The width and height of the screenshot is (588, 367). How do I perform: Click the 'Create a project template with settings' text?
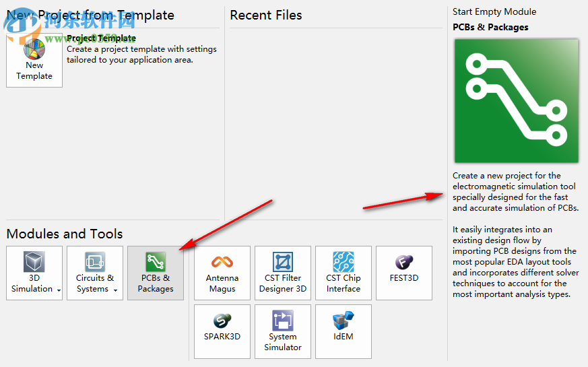tap(141, 49)
